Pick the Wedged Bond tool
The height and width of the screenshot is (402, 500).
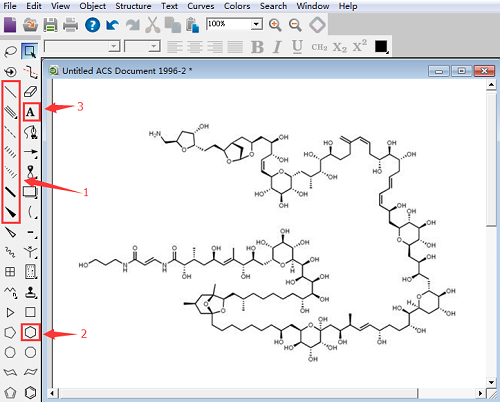click(10, 213)
